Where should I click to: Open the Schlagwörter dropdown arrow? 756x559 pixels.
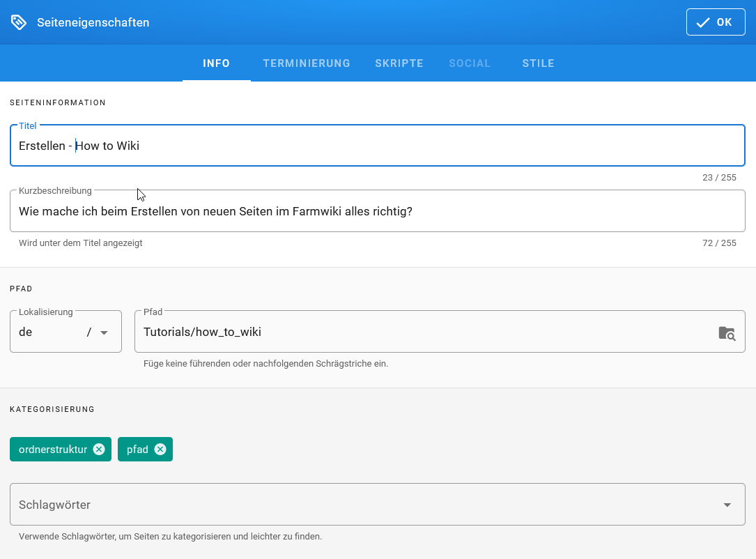(x=727, y=505)
